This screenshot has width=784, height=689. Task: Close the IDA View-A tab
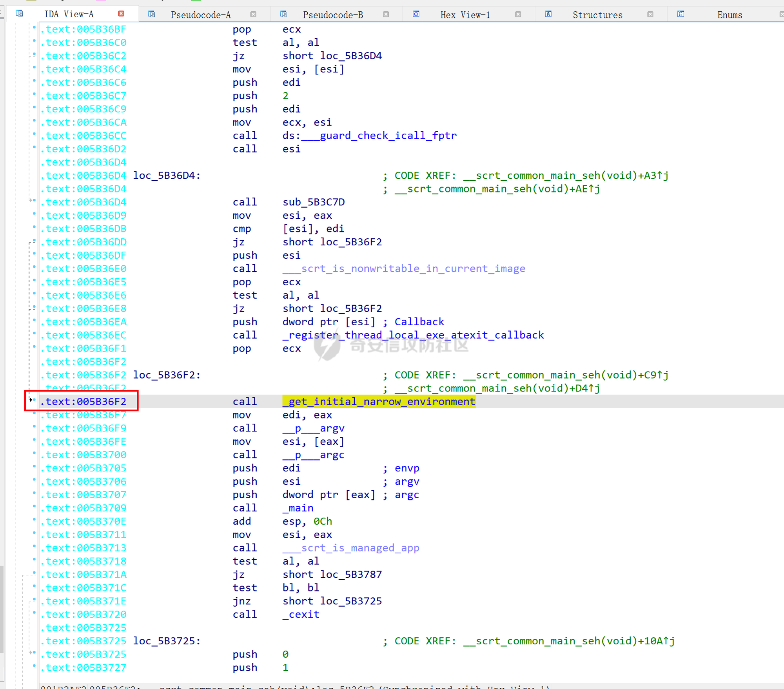point(121,14)
